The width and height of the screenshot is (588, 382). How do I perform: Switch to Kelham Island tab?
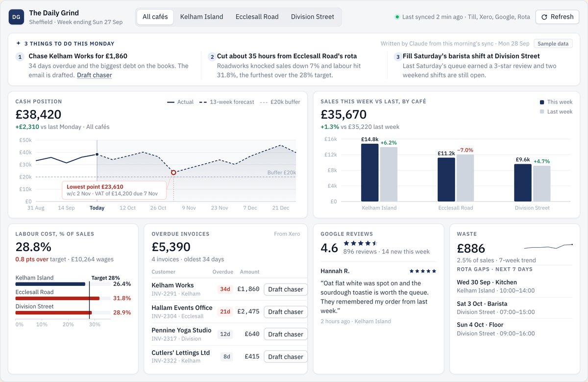tap(201, 17)
